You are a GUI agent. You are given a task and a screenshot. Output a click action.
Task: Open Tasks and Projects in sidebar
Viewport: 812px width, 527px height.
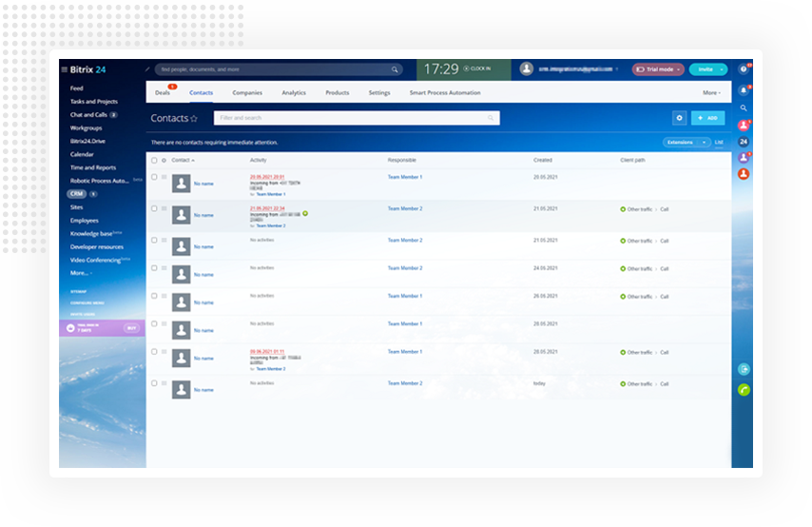click(94, 102)
